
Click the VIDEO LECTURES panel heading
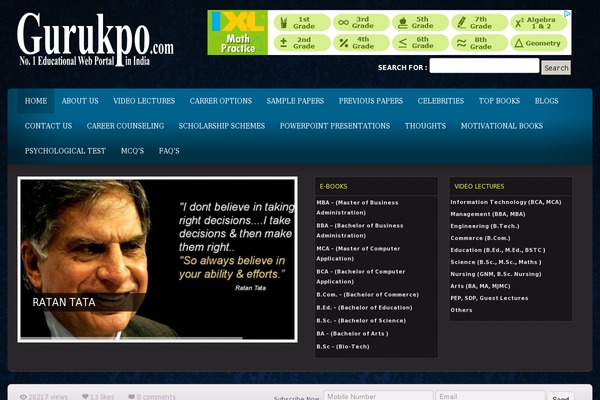[x=479, y=186]
